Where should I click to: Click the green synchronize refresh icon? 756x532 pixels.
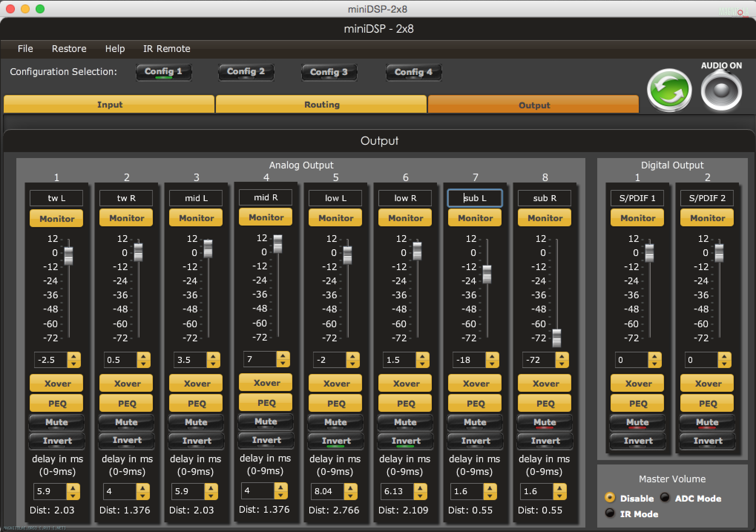(669, 90)
